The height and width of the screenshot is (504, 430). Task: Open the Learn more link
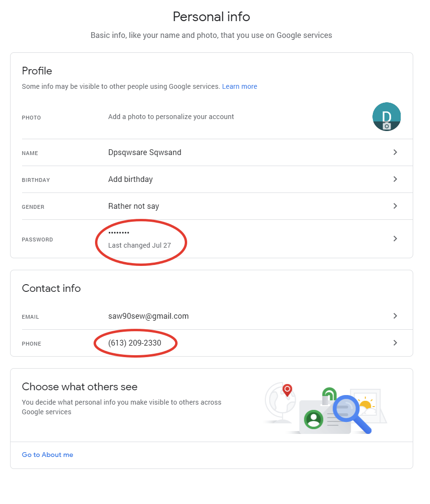[239, 86]
